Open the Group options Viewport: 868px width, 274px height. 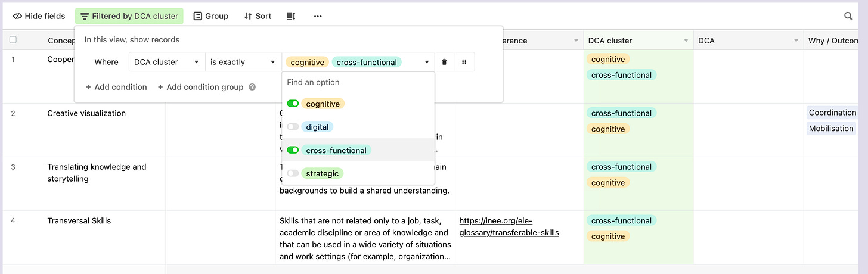click(x=211, y=16)
